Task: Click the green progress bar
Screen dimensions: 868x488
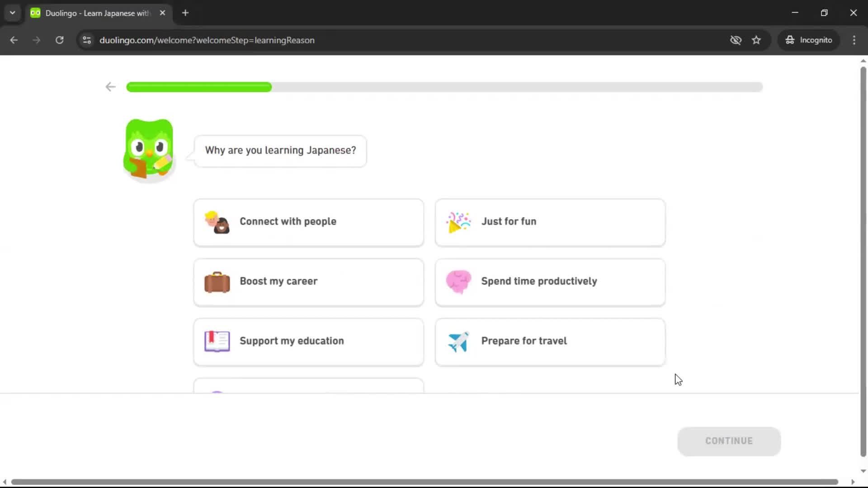Action: click(199, 87)
